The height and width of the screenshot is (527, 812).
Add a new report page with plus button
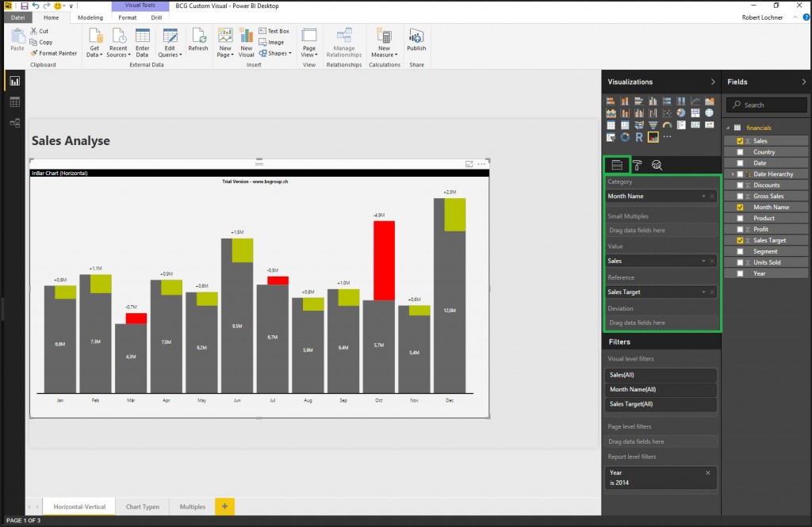point(224,506)
